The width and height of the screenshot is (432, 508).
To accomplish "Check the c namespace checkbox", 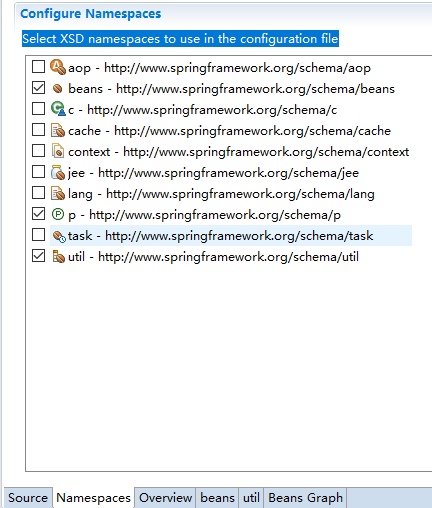I will [x=38, y=109].
